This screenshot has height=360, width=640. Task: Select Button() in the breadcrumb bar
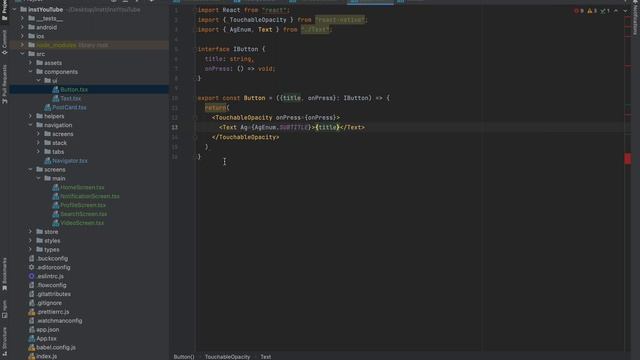184,357
